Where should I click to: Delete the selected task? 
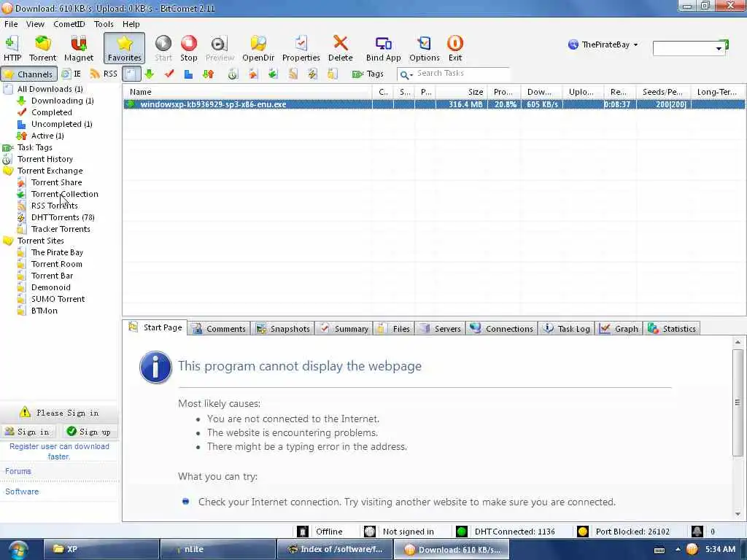340,48
